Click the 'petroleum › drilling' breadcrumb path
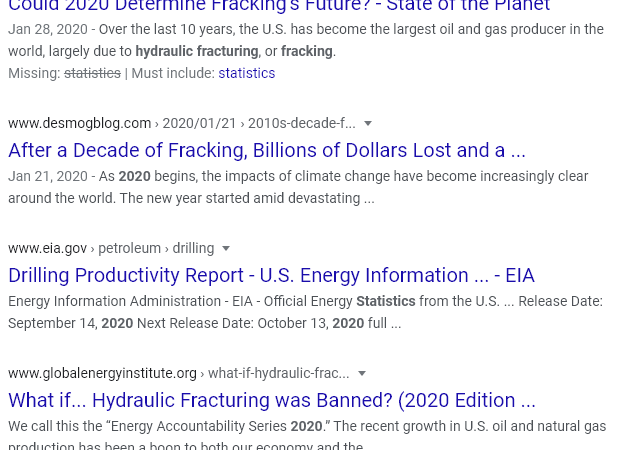Image resolution: width=627 pixels, height=450 pixels. 156,248
